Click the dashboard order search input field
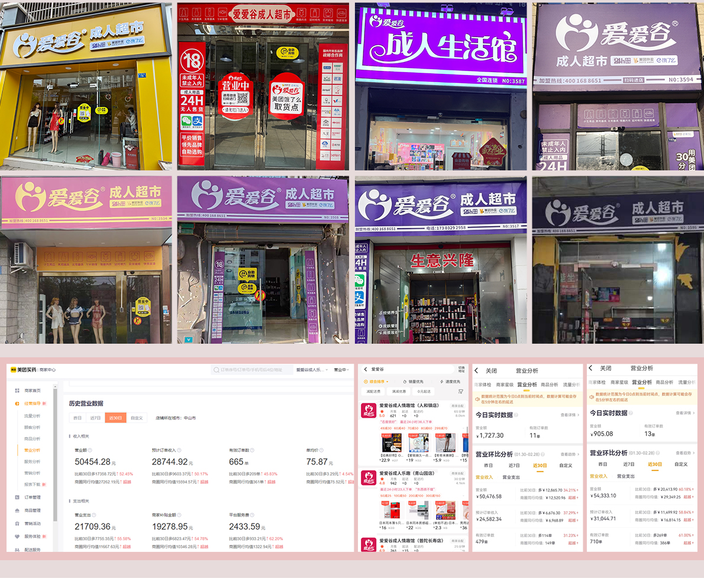This screenshot has width=704, height=588. pyautogui.click(x=251, y=370)
